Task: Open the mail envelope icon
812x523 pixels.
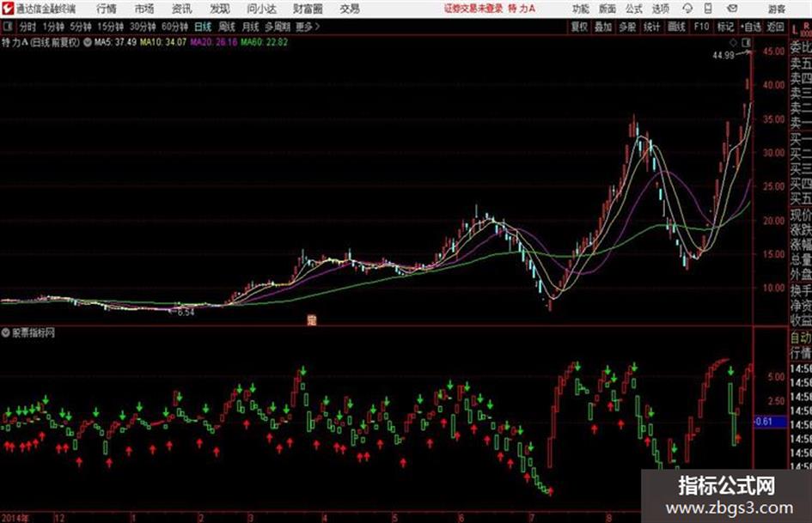Action: 732,9
